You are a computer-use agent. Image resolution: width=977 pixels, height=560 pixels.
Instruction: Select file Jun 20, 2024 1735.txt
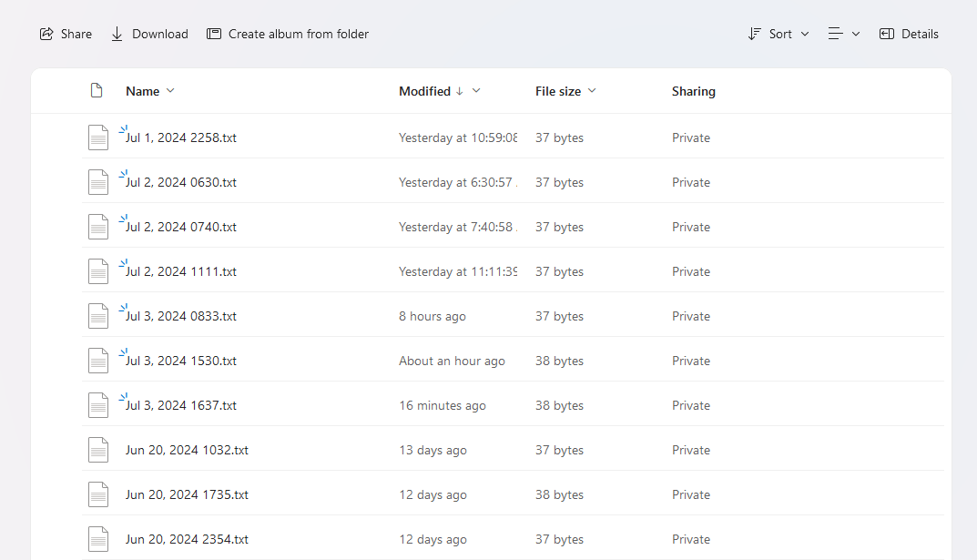point(187,494)
